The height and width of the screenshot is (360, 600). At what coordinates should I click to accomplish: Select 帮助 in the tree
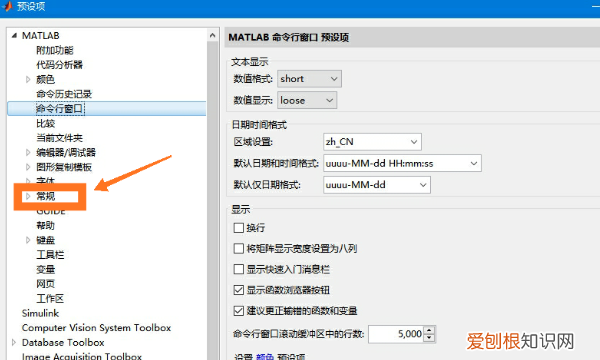(46, 225)
